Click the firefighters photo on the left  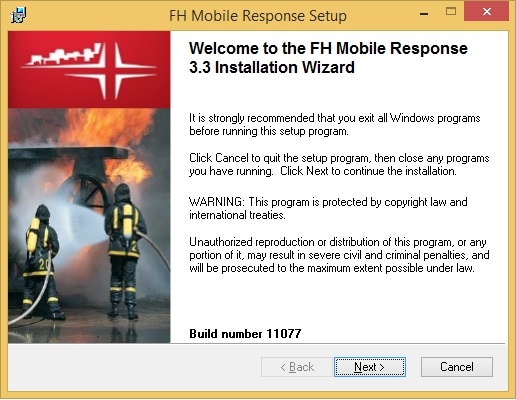pyautogui.click(x=89, y=226)
